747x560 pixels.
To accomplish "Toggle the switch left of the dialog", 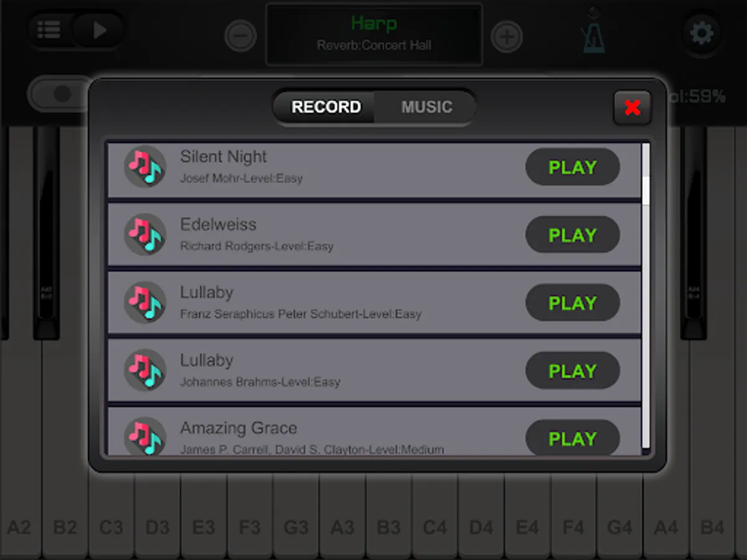I will coord(61,94).
